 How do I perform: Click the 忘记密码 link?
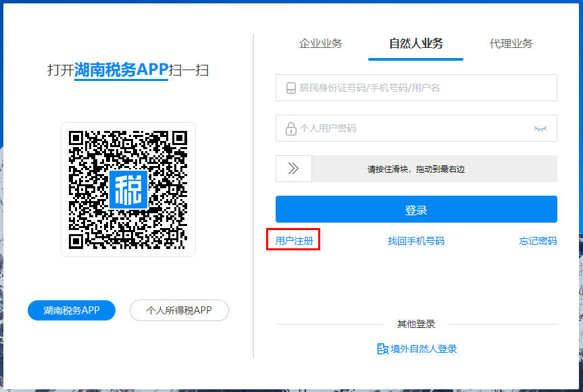538,241
